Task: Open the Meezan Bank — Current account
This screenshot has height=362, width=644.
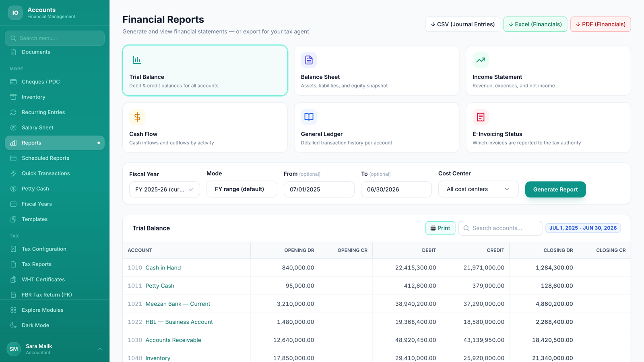Action: pyautogui.click(x=178, y=304)
